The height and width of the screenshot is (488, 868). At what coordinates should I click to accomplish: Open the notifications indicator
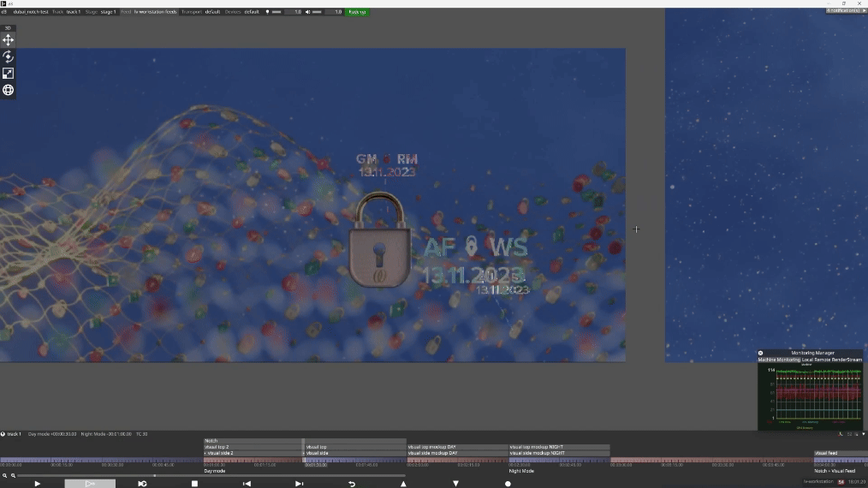(x=845, y=10)
